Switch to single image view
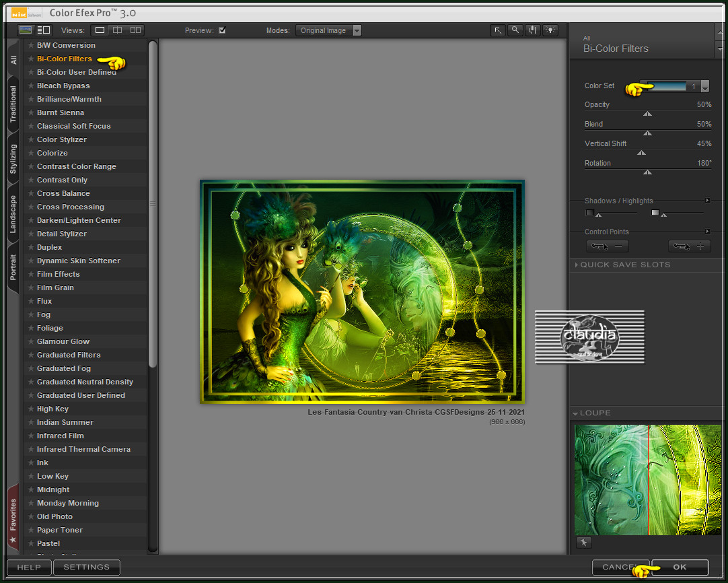The height and width of the screenshot is (583, 728). (x=100, y=30)
